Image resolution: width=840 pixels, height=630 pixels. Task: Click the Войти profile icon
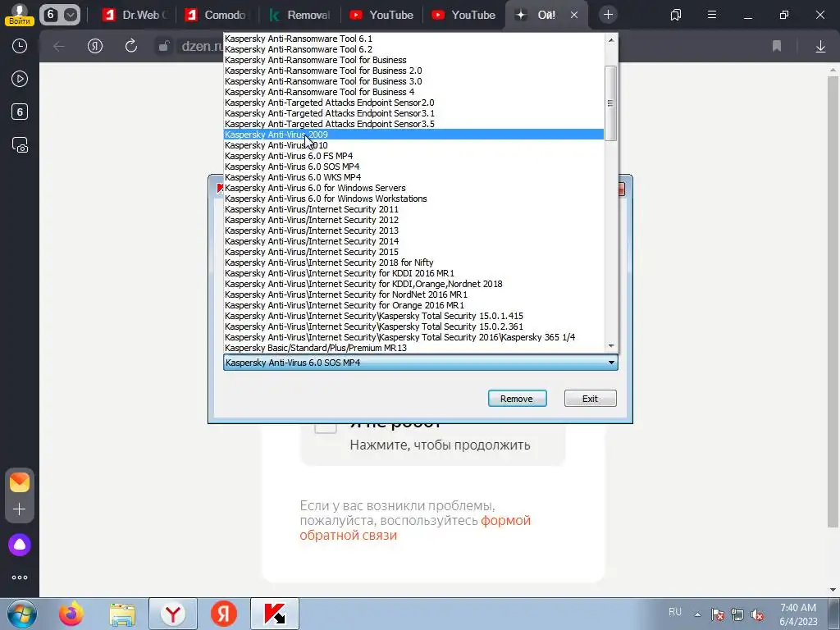pyautogui.click(x=20, y=15)
